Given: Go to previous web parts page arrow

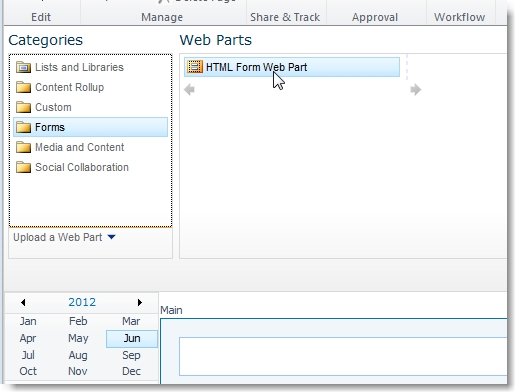Looking at the screenshot, I should coord(189,89).
